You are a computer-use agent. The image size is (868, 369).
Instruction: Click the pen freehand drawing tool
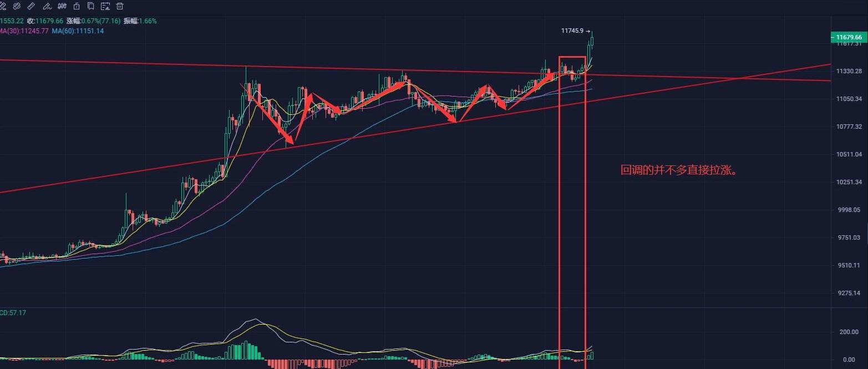47,6
